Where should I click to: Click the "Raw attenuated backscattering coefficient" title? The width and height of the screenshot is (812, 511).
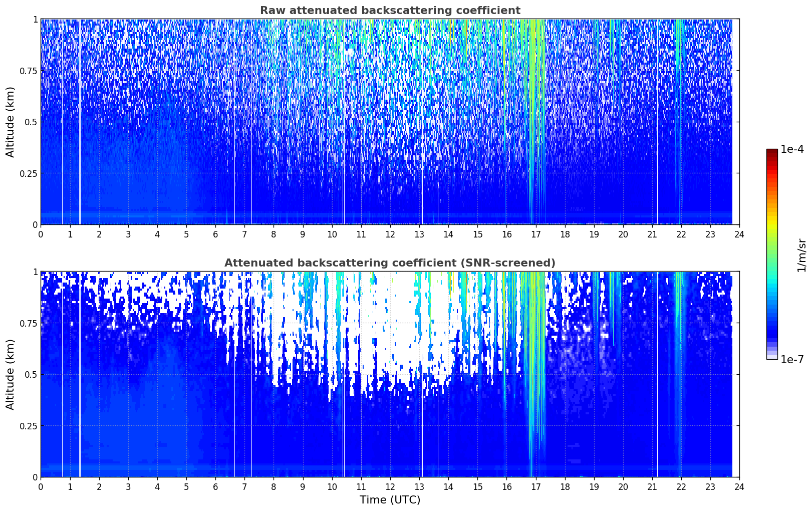pyautogui.click(x=390, y=11)
